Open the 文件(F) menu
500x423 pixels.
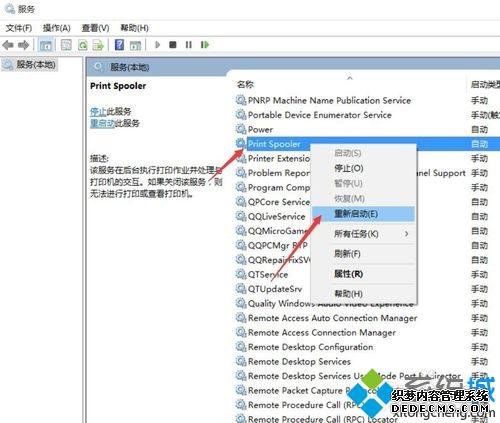[19, 28]
